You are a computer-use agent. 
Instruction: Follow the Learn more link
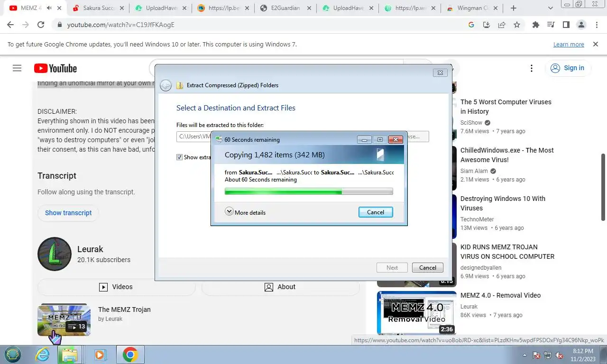point(569,45)
